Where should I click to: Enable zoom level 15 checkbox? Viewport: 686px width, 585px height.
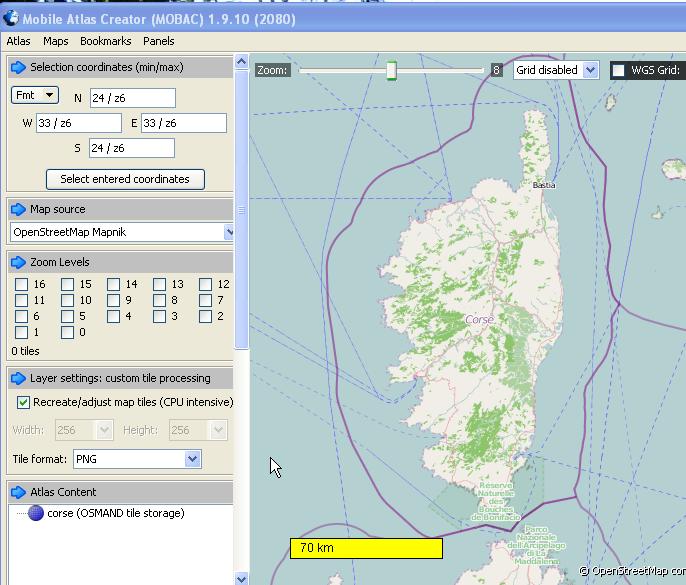[67, 284]
